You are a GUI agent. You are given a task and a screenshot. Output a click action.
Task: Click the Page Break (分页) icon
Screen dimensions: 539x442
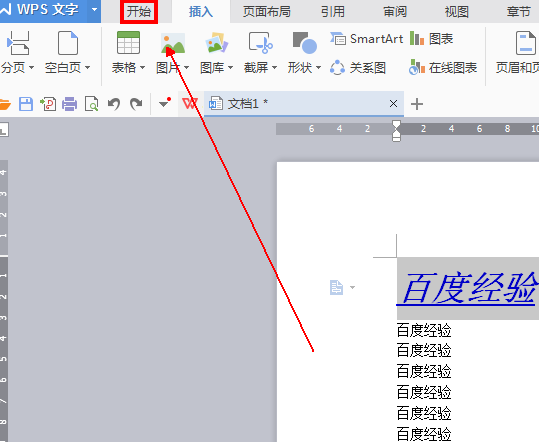(x=18, y=43)
